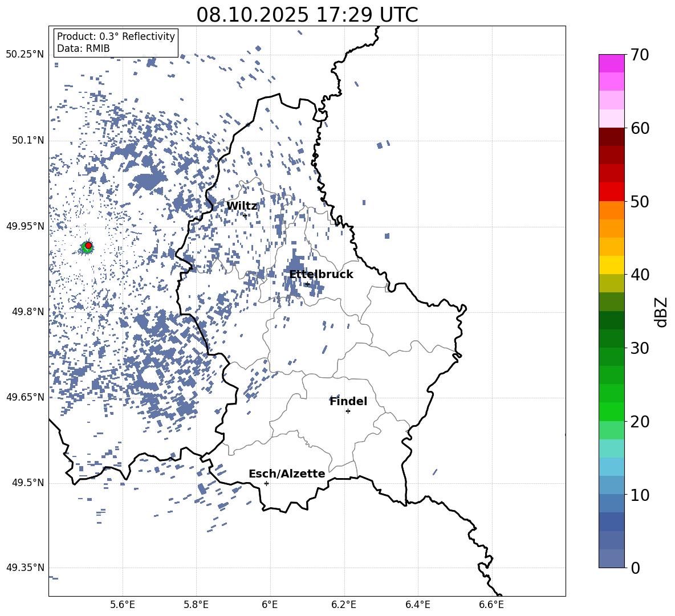Click the 49.65°N latitude label
Image resolution: width=675 pixels, height=616 pixels.
click(25, 397)
